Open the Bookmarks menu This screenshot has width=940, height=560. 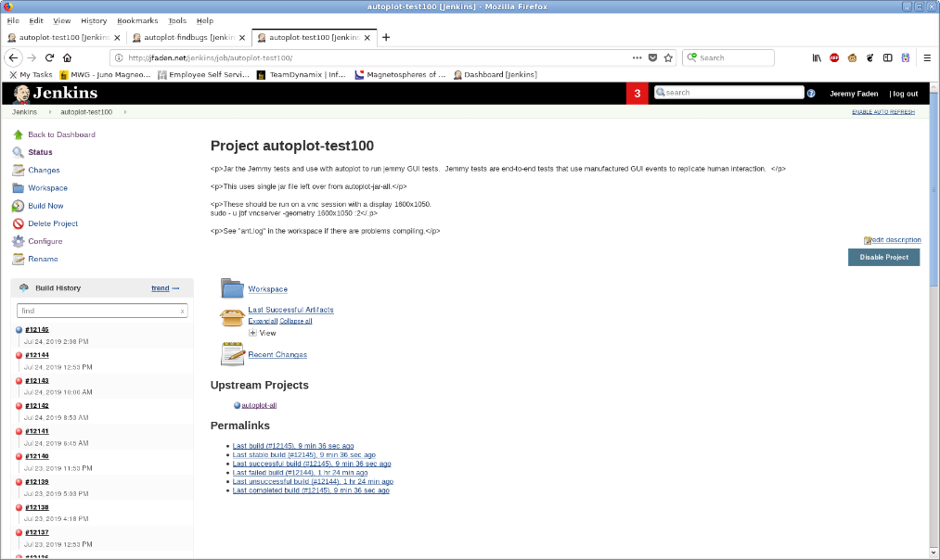pyautogui.click(x=137, y=20)
